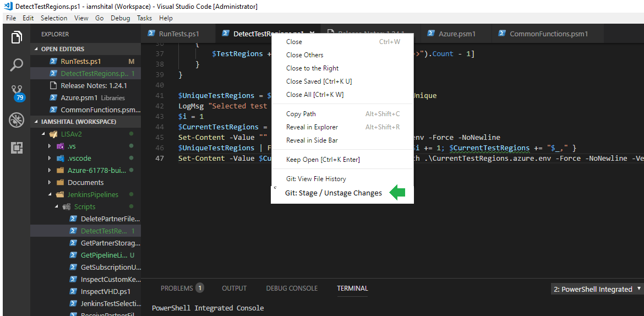This screenshot has height=316, width=644.
Task: Open the Debug menu
Action: point(121,18)
